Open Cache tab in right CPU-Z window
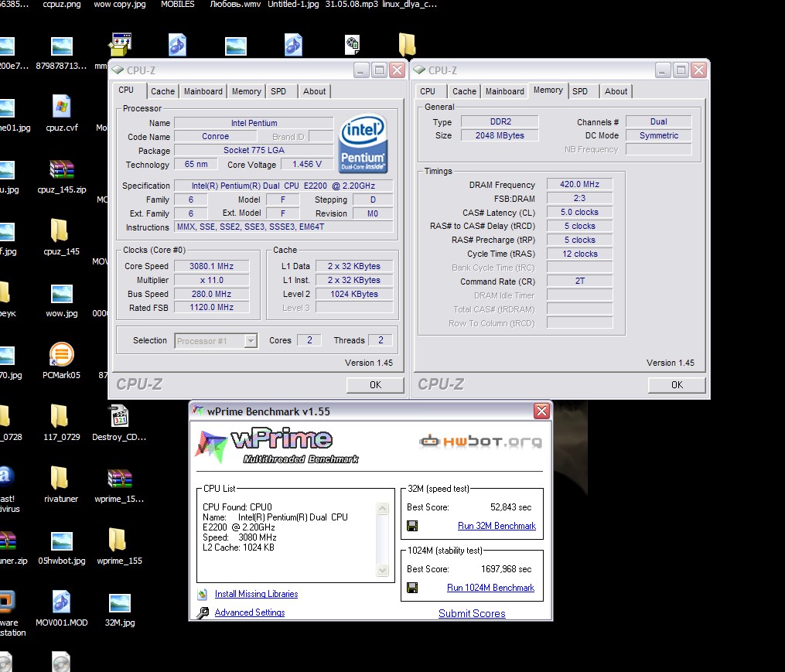Viewport: 785px width, 672px height. click(464, 91)
